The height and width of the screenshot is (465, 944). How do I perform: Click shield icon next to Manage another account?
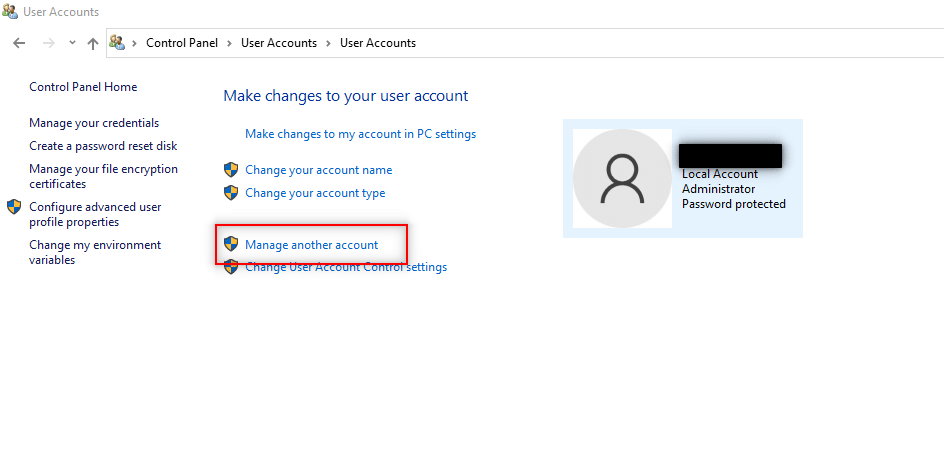pyautogui.click(x=231, y=244)
